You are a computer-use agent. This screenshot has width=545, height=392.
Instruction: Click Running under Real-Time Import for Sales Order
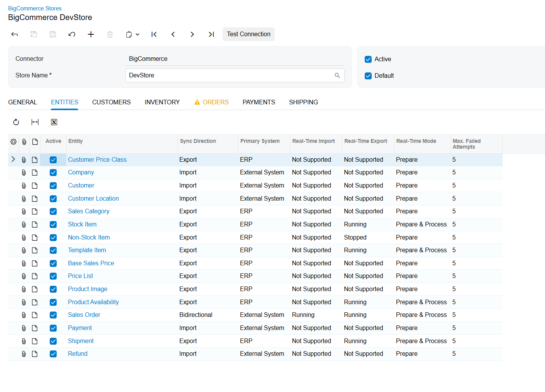303,315
